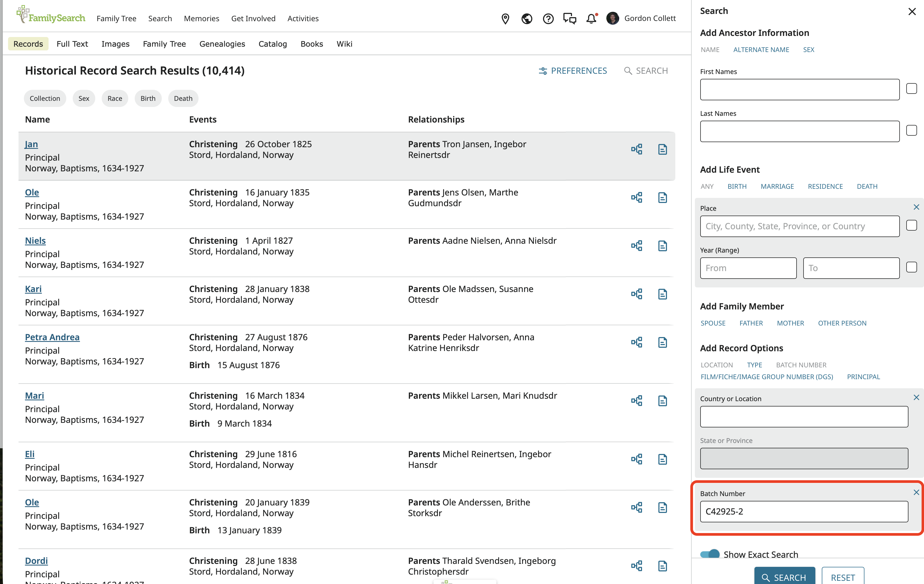This screenshot has height=584, width=924.
Task: Open the Memories menu
Action: click(x=201, y=19)
